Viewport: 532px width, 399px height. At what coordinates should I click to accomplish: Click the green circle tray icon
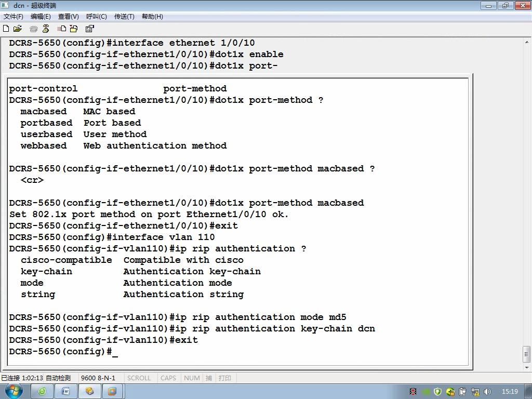click(426, 392)
